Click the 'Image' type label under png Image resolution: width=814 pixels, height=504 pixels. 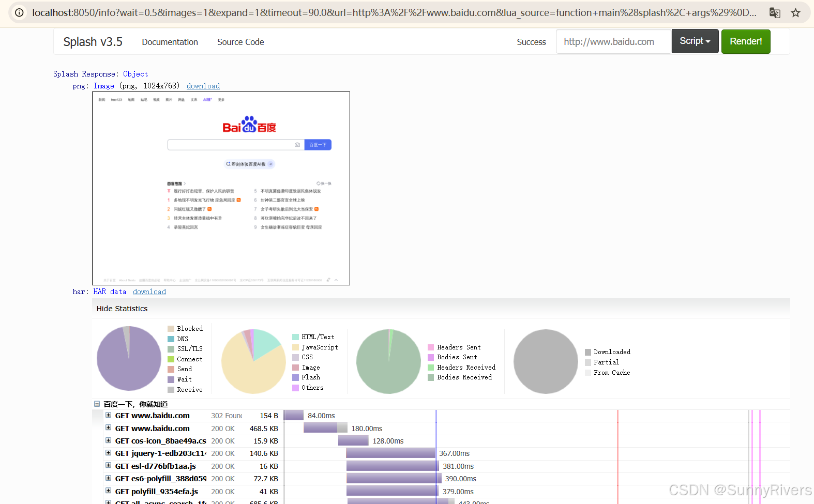104,86
